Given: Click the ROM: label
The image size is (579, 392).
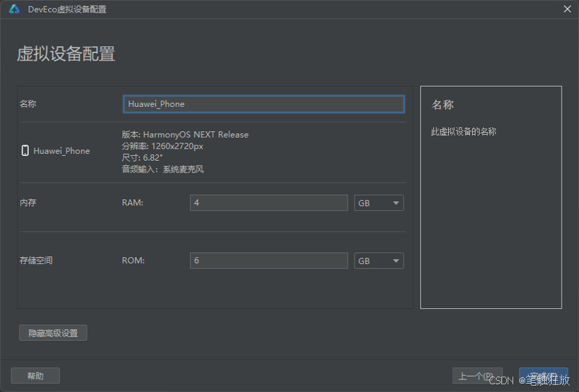Looking at the screenshot, I should (134, 261).
